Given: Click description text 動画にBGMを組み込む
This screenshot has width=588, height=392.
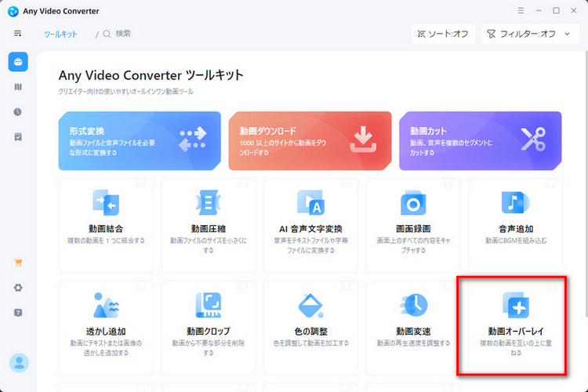Looking at the screenshot, I should coord(516,241).
